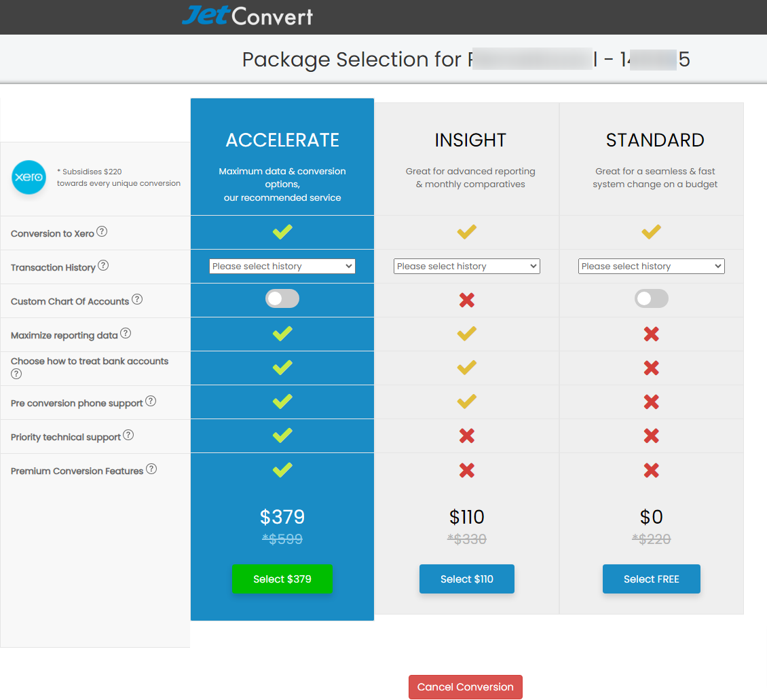The width and height of the screenshot is (767, 700).
Task: Select the $379 Accelerate package
Action: (x=282, y=579)
